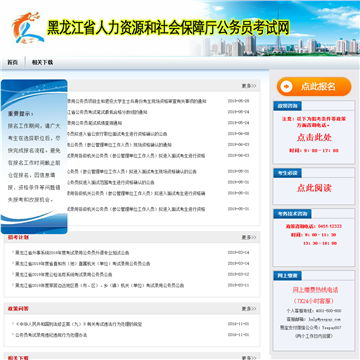
Task: Open the red 点此阅读 link
Action: pos(314,188)
